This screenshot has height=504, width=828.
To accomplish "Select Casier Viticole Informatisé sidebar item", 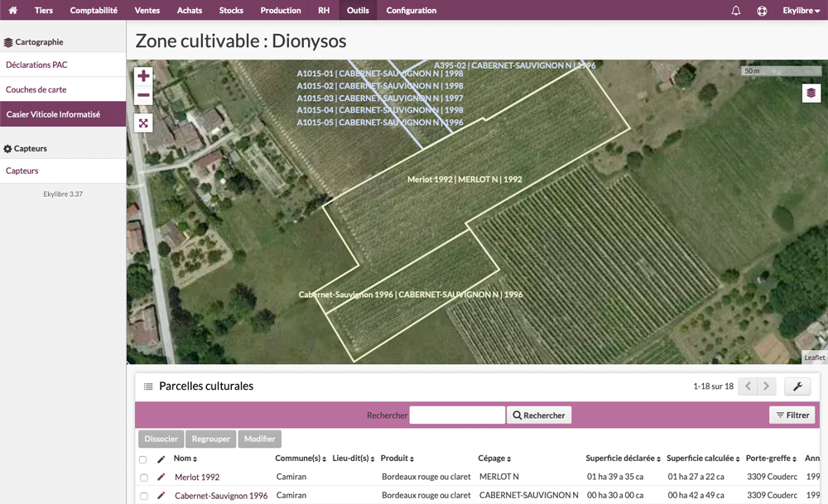I will tap(63, 114).
